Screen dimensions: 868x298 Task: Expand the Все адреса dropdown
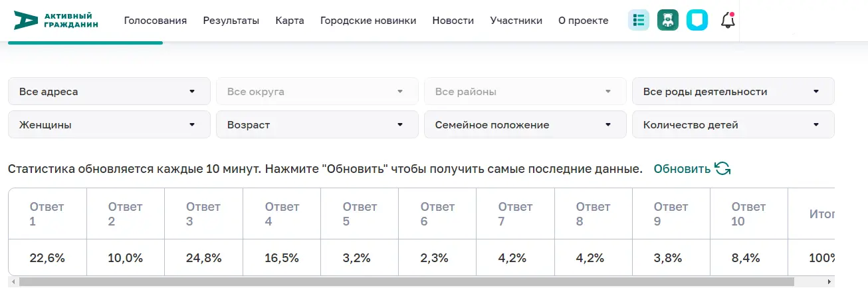(109, 91)
